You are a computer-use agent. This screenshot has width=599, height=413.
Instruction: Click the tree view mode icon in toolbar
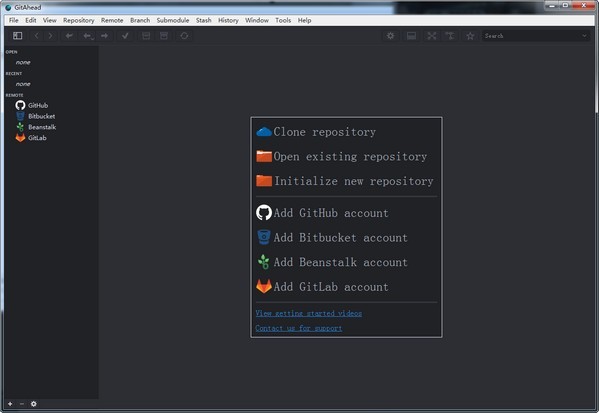[x=450, y=36]
